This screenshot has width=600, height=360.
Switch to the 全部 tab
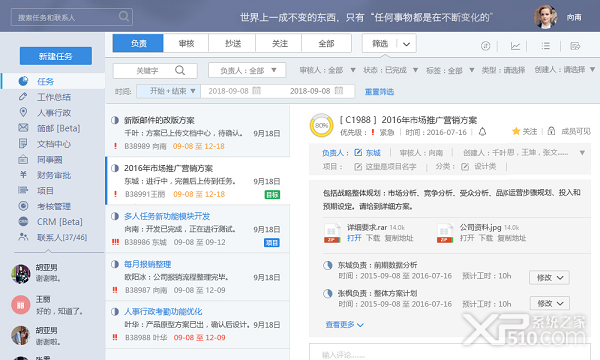coord(326,44)
